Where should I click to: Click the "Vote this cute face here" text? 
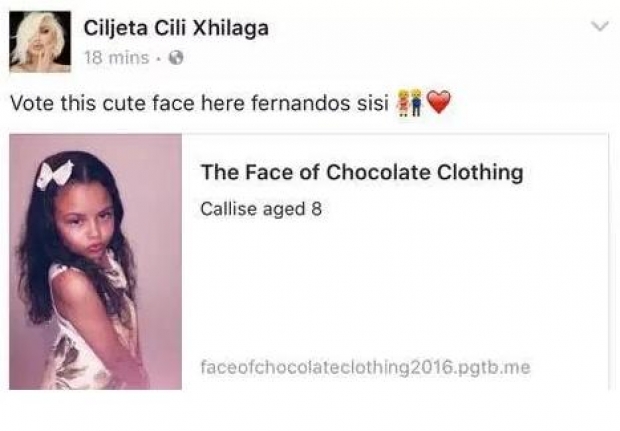[x=128, y=104]
